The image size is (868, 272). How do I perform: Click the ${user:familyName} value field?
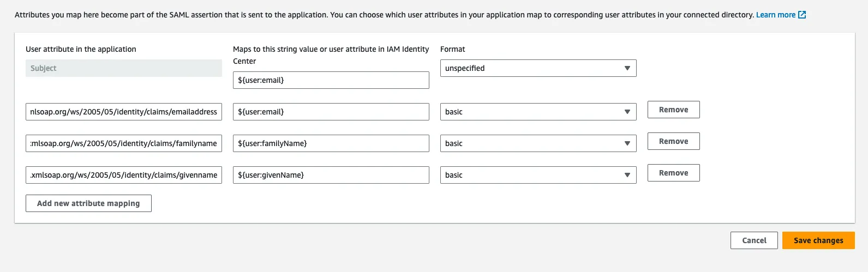(x=331, y=143)
